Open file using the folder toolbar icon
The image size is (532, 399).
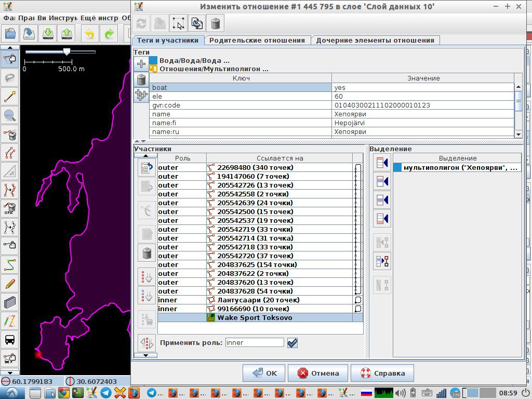[x=10, y=34]
